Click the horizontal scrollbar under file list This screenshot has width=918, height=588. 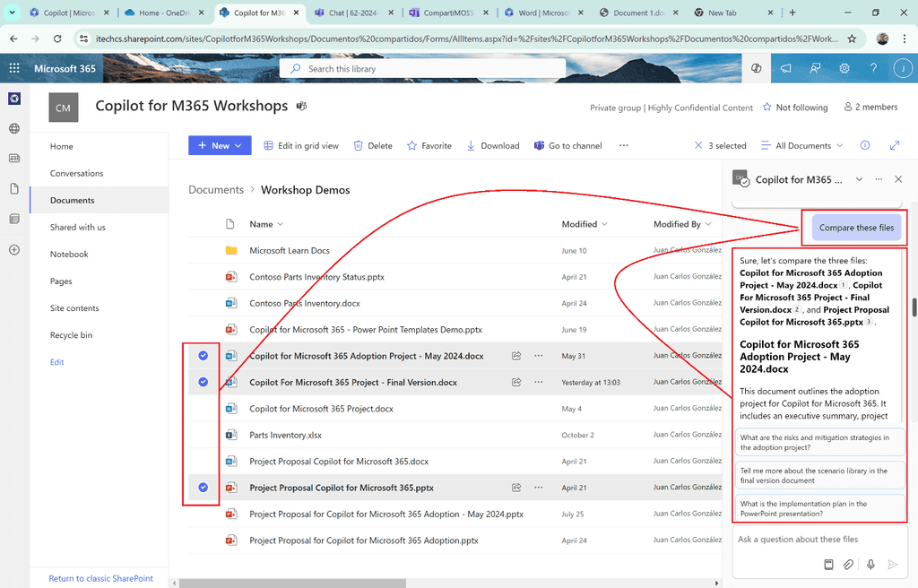pyautogui.click(x=293, y=584)
